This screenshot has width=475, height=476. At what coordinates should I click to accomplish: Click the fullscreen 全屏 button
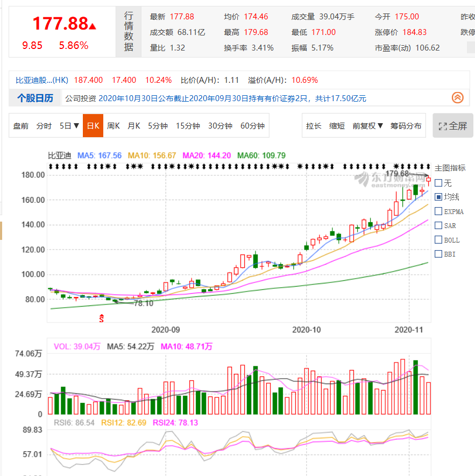[452, 126]
